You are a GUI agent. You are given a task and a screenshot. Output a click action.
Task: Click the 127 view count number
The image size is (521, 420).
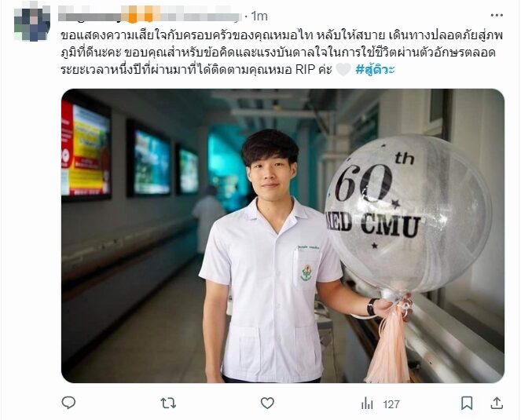coord(391,404)
